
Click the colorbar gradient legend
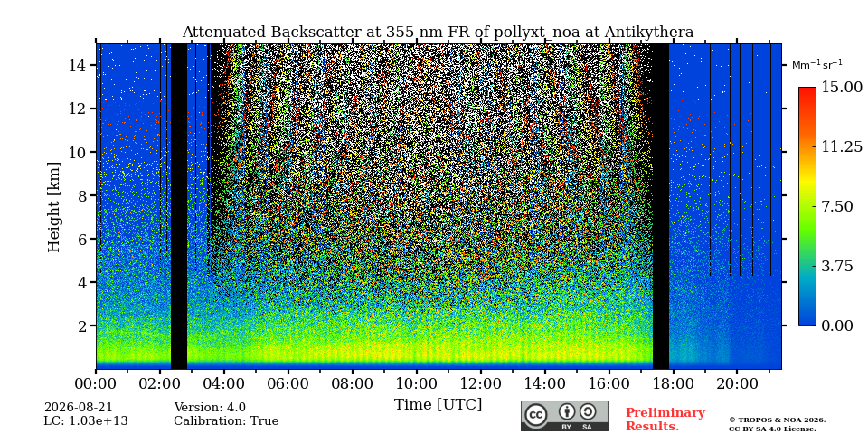point(807,206)
